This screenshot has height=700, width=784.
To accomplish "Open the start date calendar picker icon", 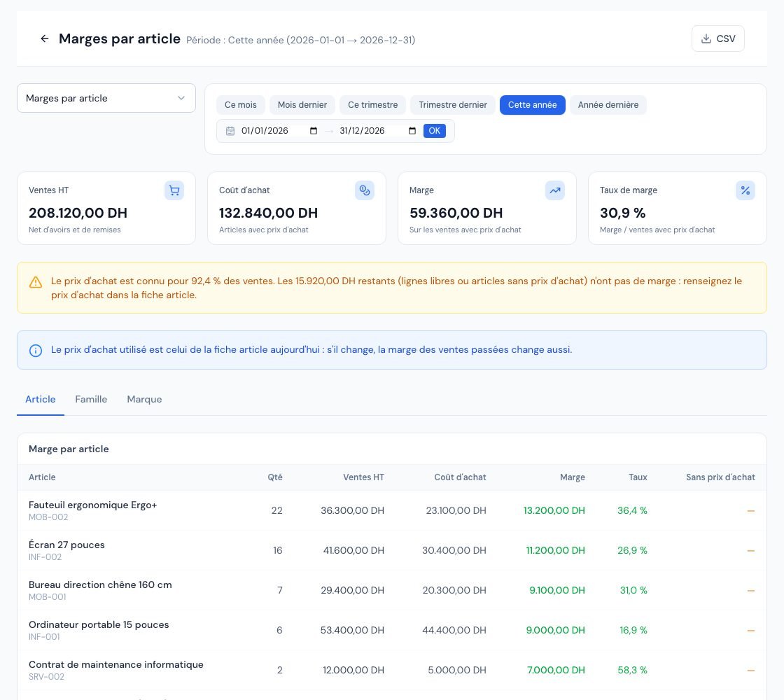I will (314, 131).
